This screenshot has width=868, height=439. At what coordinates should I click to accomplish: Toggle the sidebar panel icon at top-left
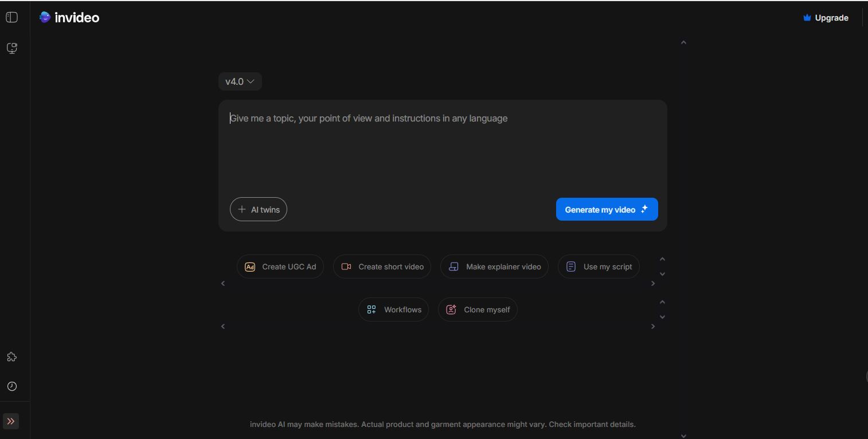coord(11,18)
